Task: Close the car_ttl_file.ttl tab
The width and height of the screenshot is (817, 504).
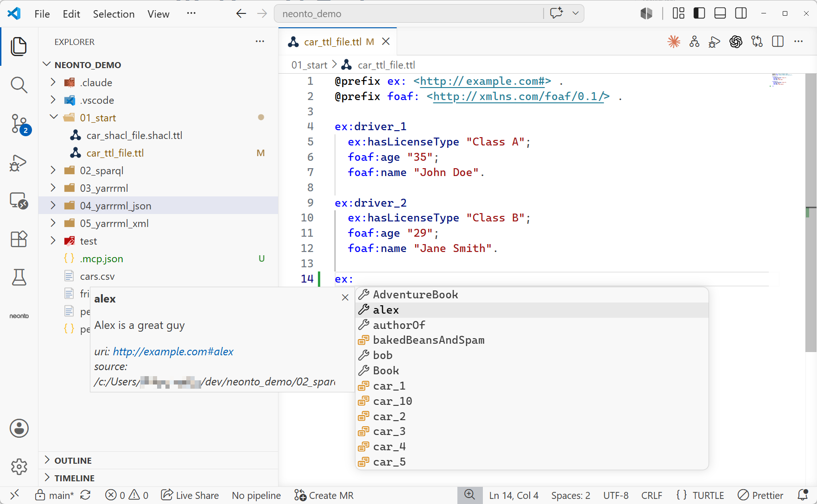Action: click(386, 42)
